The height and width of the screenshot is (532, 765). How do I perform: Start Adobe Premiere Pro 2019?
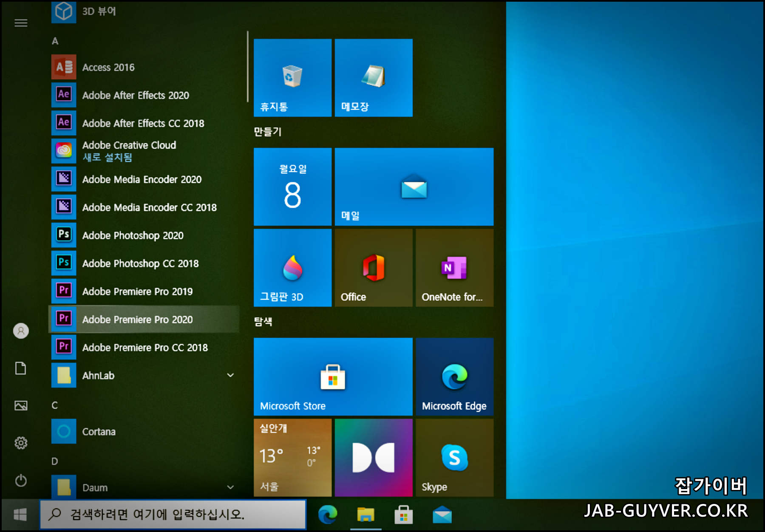[144, 291]
